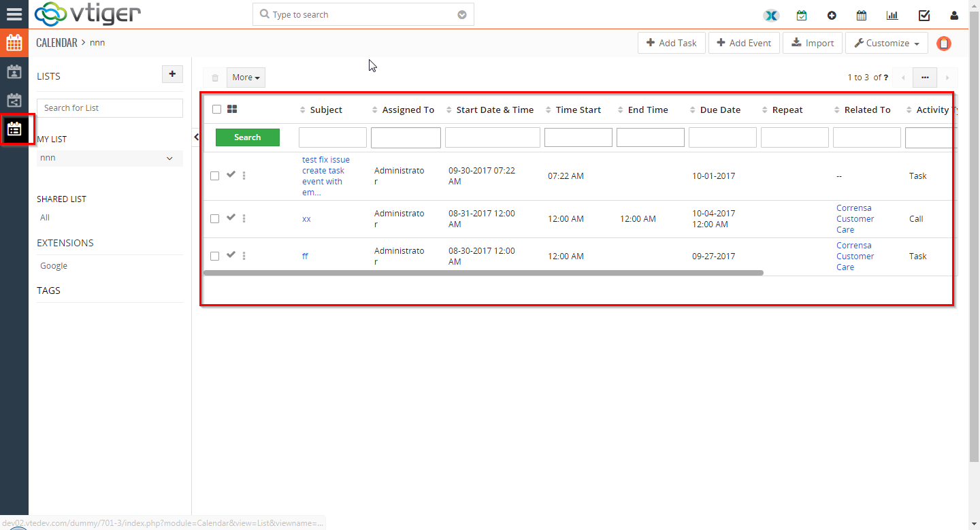Screen dimensions: 980x530
Task: Expand the 'nnn' list chevron
Action: coord(169,158)
